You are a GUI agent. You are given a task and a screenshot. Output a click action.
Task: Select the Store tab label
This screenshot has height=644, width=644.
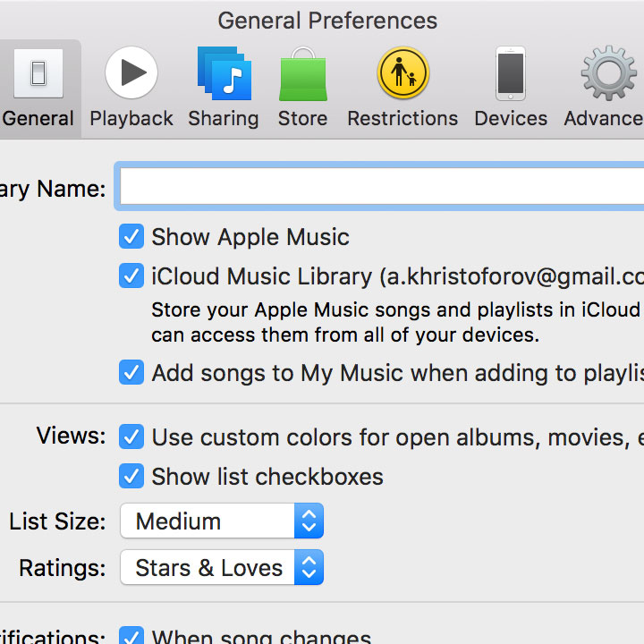click(x=302, y=118)
